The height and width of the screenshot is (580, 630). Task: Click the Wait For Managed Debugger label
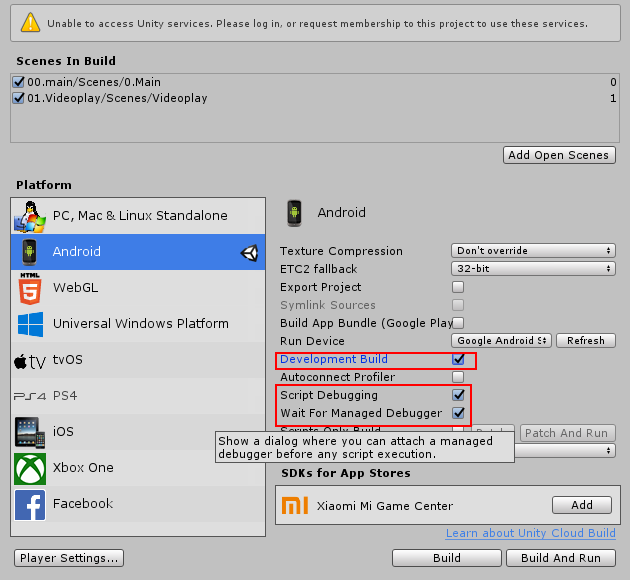361,413
